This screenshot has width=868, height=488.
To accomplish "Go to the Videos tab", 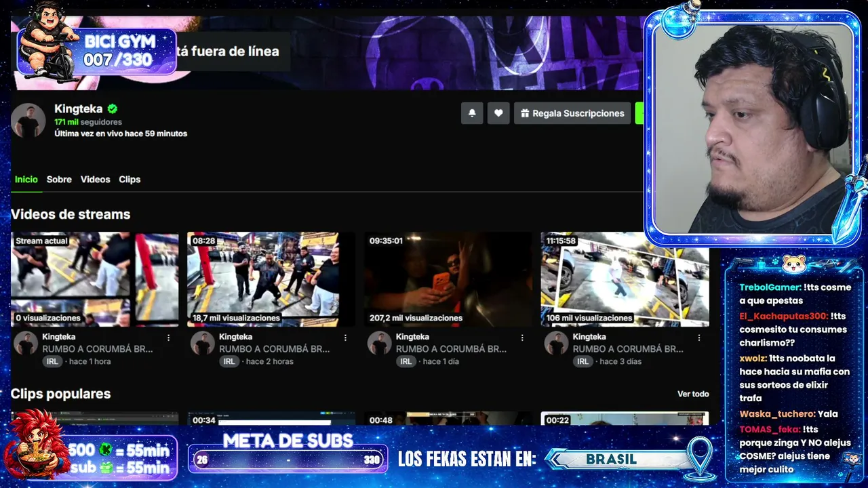I will point(95,180).
